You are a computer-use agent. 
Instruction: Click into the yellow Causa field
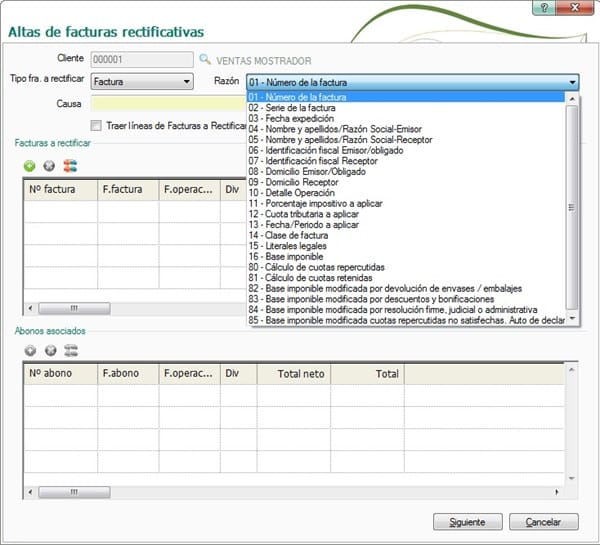167,103
